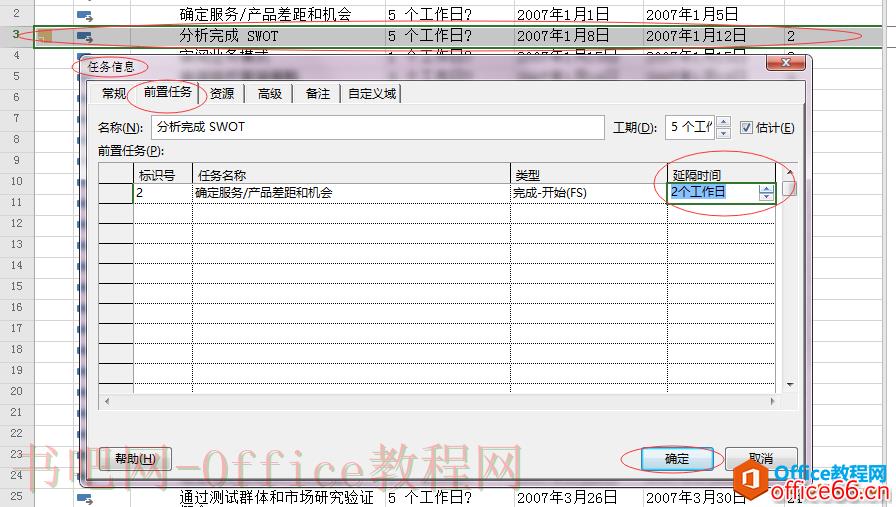Click start date 2007年3月26日 in row 25
The width and height of the screenshot is (896, 507).
coord(567,497)
